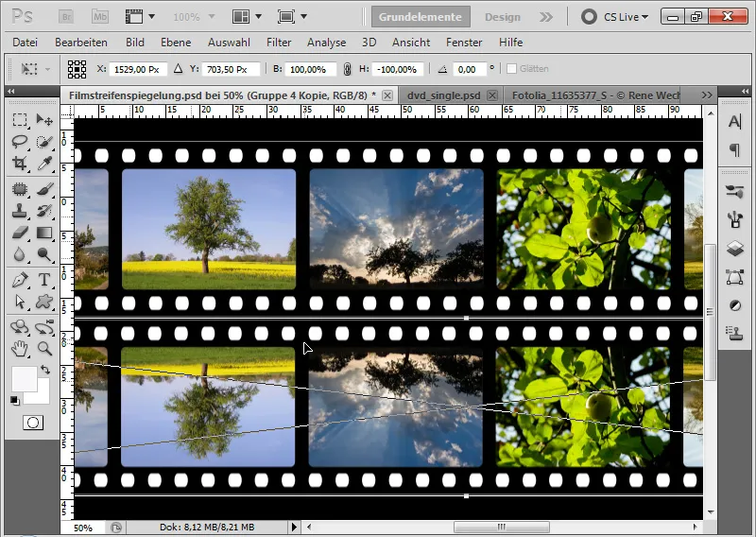Select the Clone Stamp tool
Screen dimensions: 756x537
19,211
